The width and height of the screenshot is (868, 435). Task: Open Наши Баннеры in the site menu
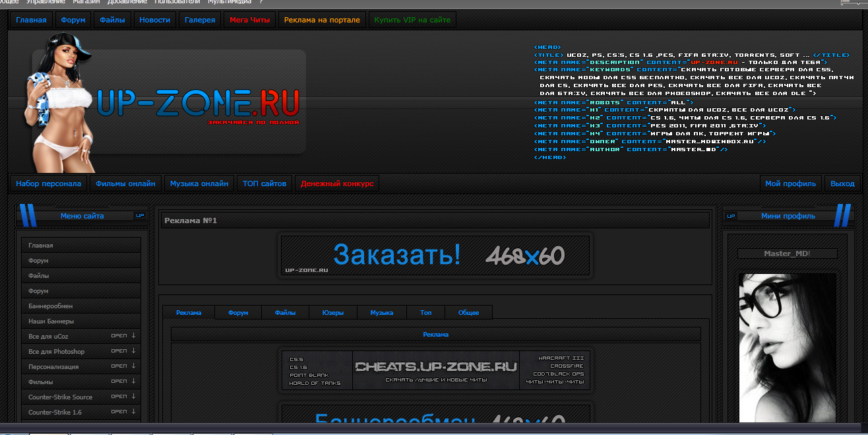coord(81,321)
